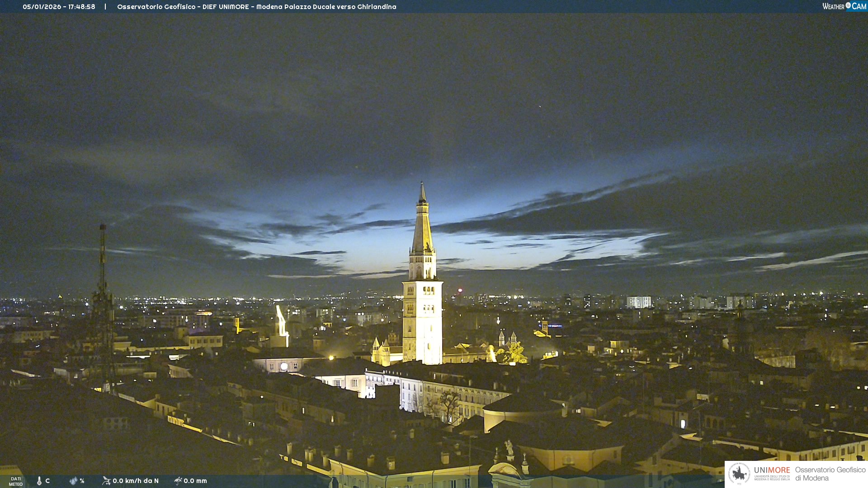Click the round clock on building facade
This screenshot has height=488, width=868.
(284, 366)
